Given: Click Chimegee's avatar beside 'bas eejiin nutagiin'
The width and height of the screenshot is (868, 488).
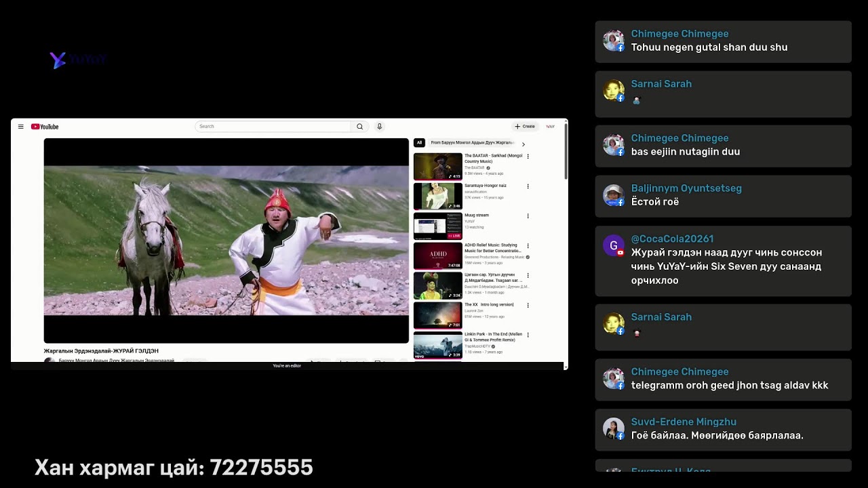Looking at the screenshot, I should click(x=614, y=145).
